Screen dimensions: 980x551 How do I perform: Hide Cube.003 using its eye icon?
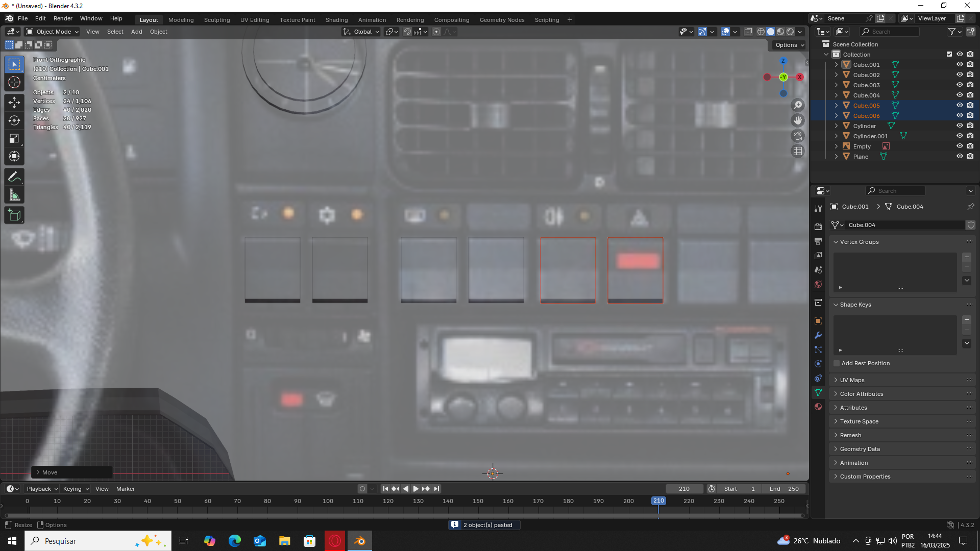tap(960, 85)
